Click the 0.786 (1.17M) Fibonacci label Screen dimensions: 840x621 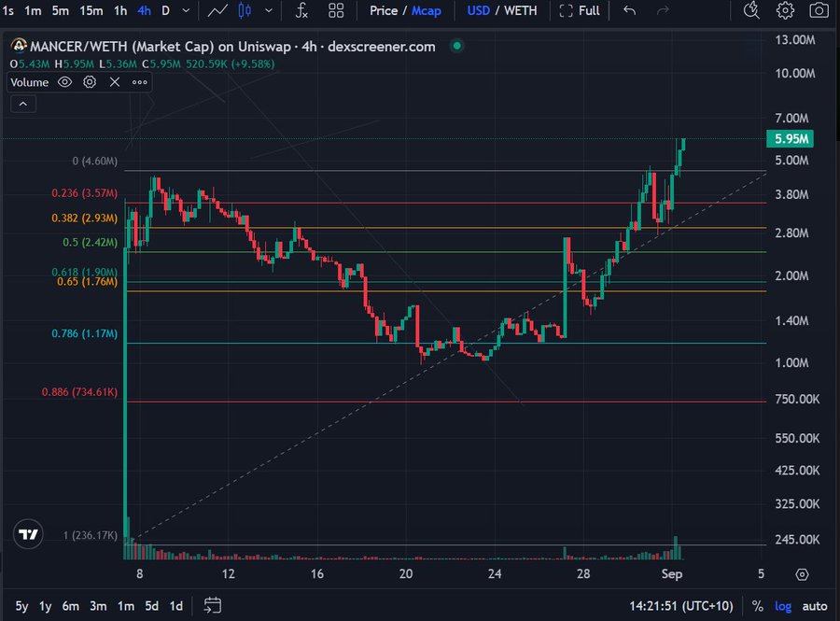(x=84, y=333)
